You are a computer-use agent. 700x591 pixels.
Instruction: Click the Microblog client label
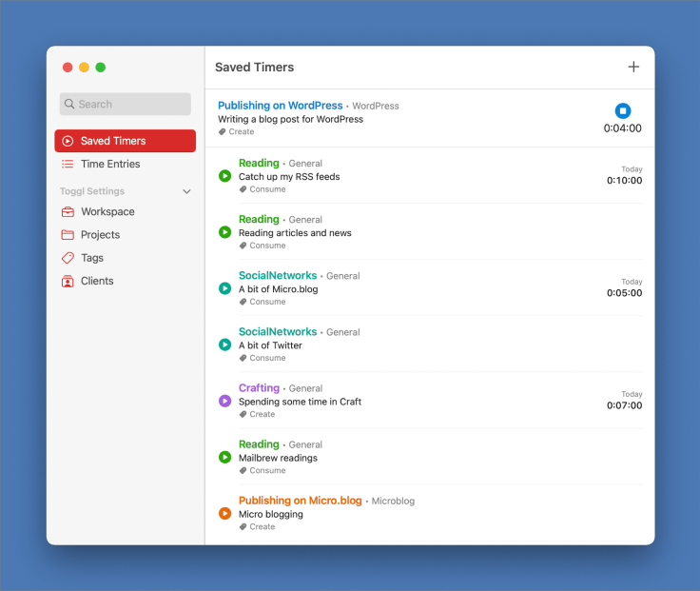click(394, 501)
